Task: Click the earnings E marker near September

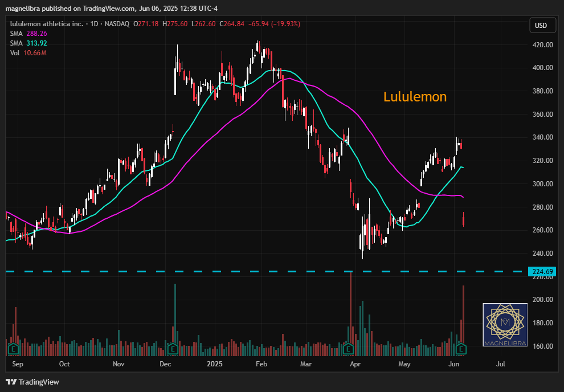Action: pos(13,349)
